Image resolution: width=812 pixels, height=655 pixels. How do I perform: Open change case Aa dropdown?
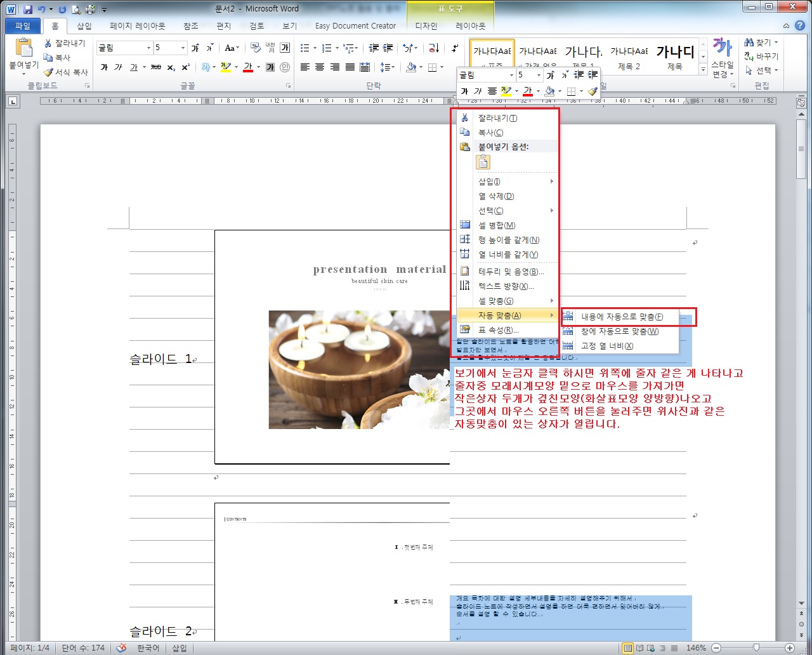click(232, 48)
